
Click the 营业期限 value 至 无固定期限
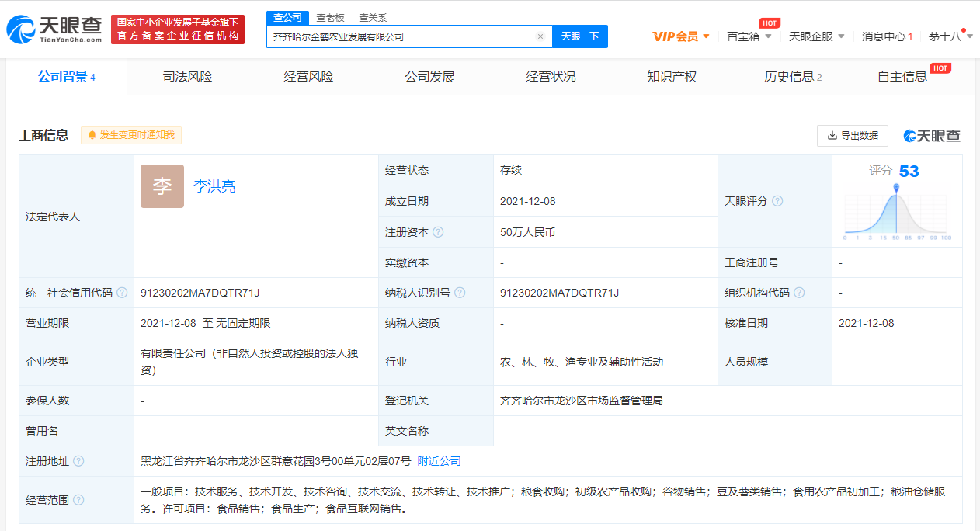206,323
